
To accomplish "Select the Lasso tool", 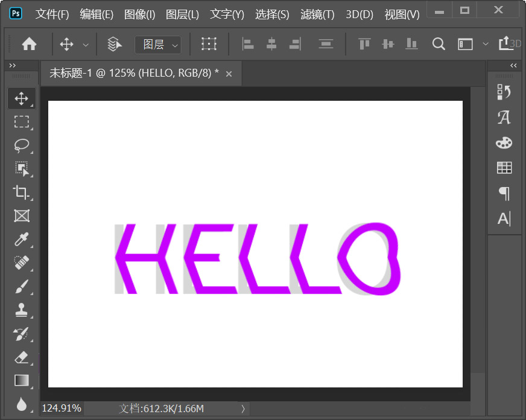I will click(21, 145).
